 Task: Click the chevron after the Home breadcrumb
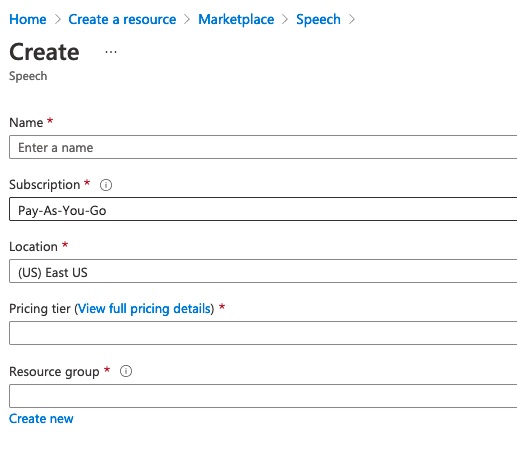58,19
